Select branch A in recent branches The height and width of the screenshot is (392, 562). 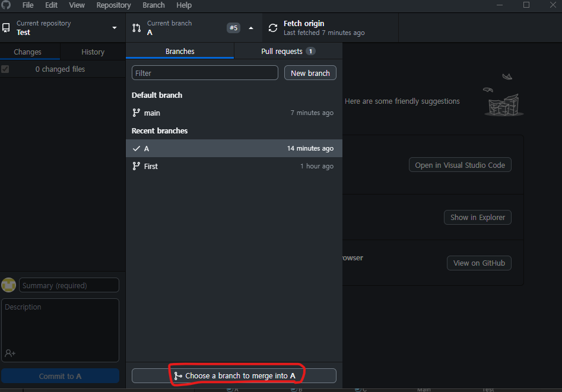click(234, 148)
